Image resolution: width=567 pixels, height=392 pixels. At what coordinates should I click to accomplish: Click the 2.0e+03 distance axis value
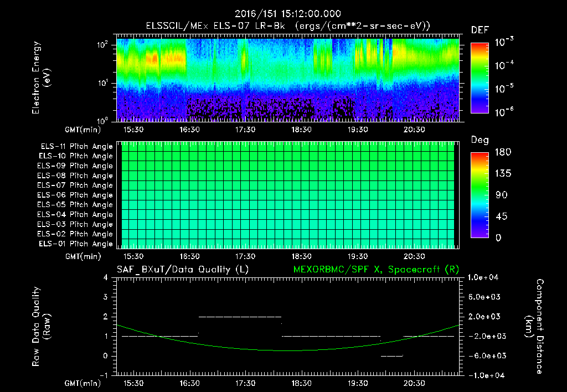pyautogui.click(x=484, y=316)
